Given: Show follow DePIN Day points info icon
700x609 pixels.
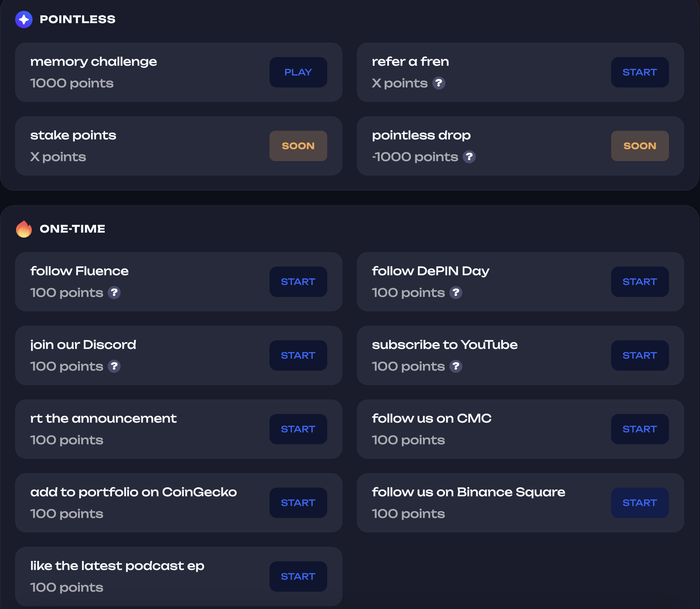Looking at the screenshot, I should [456, 293].
